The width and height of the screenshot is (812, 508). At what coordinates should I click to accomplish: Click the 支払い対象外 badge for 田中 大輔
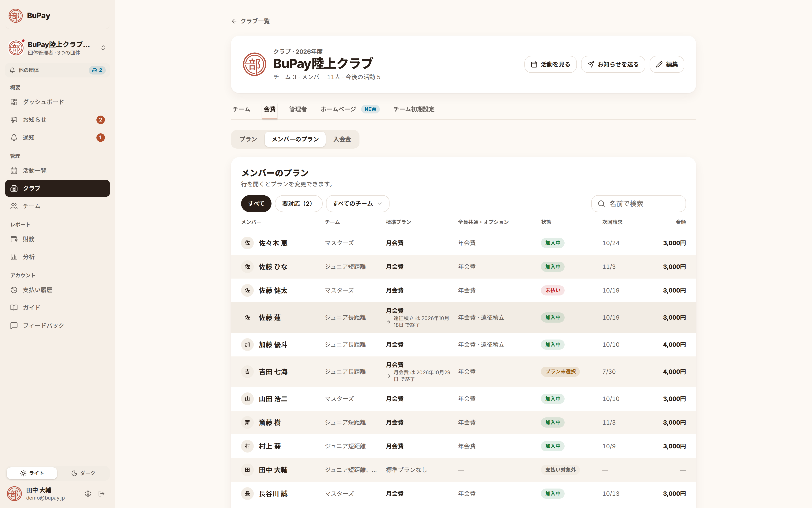pos(560,470)
